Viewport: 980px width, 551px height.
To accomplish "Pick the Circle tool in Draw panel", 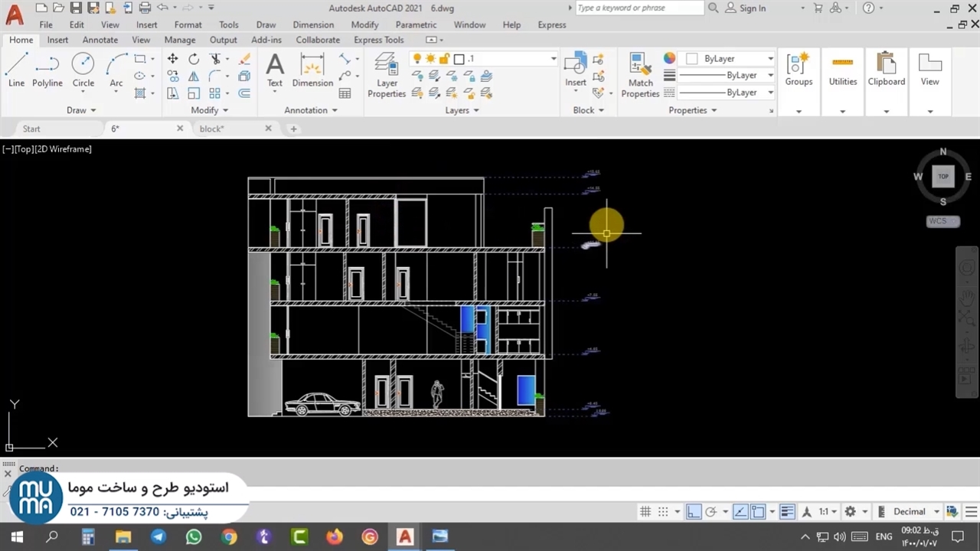I will coord(83,70).
